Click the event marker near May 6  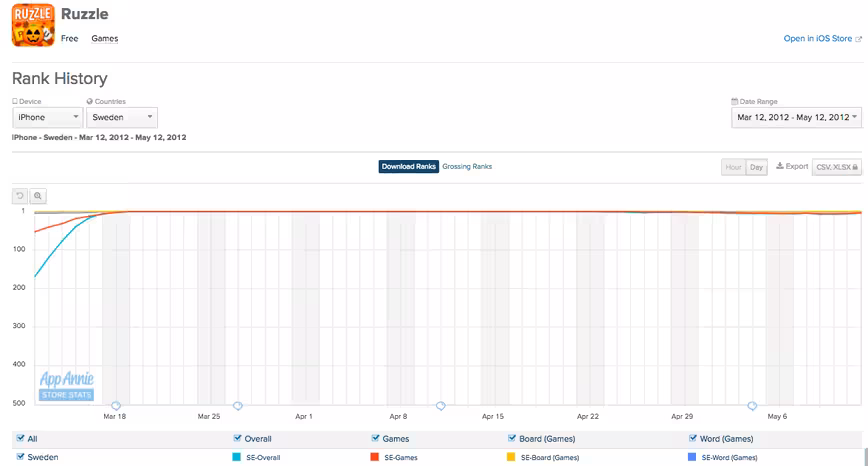[x=752, y=406]
